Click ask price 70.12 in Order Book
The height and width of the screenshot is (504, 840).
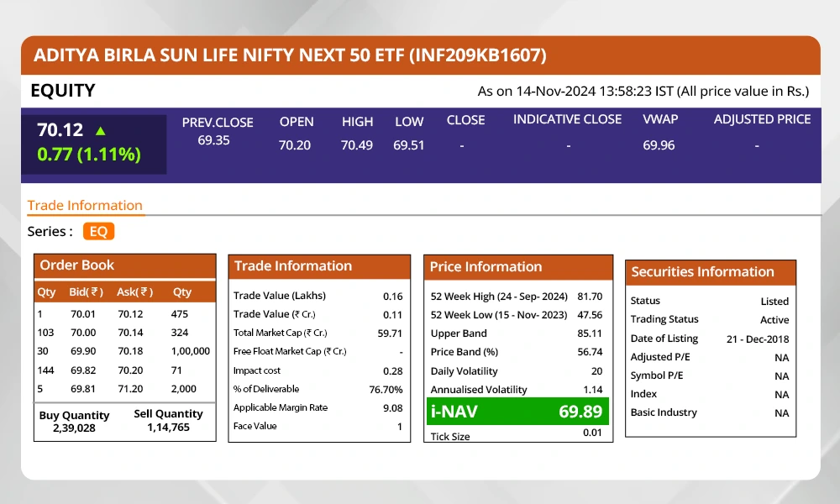point(131,314)
